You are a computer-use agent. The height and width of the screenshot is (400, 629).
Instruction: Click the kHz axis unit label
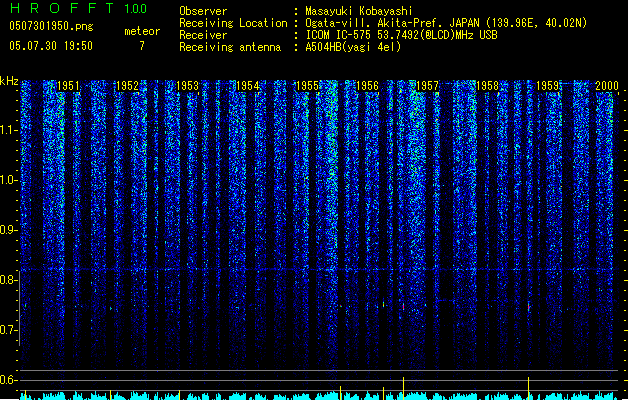click(9, 81)
